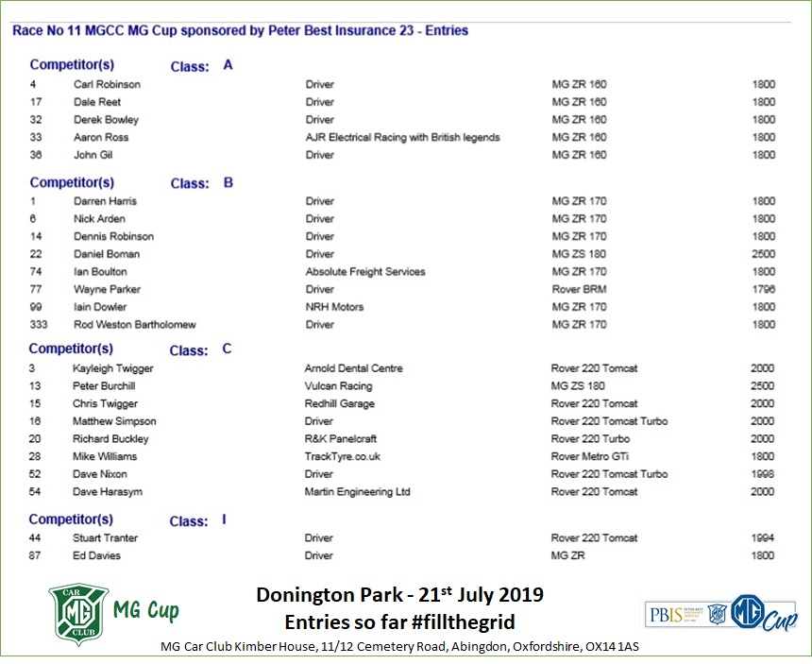The height and width of the screenshot is (664, 812).
Task: Select the Rod Weston Bartholomew entry
Action: [x=134, y=324]
